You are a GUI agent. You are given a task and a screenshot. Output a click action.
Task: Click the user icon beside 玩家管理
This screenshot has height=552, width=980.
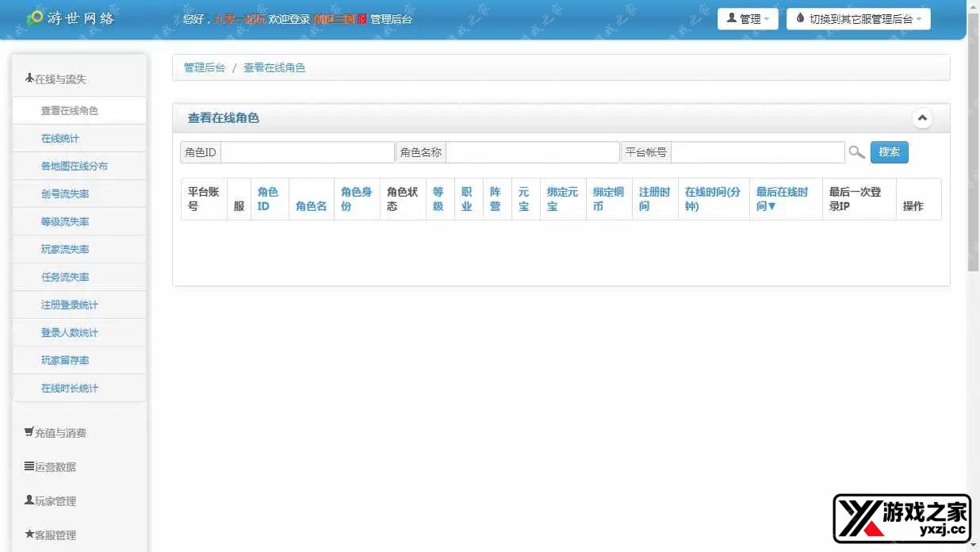point(29,500)
